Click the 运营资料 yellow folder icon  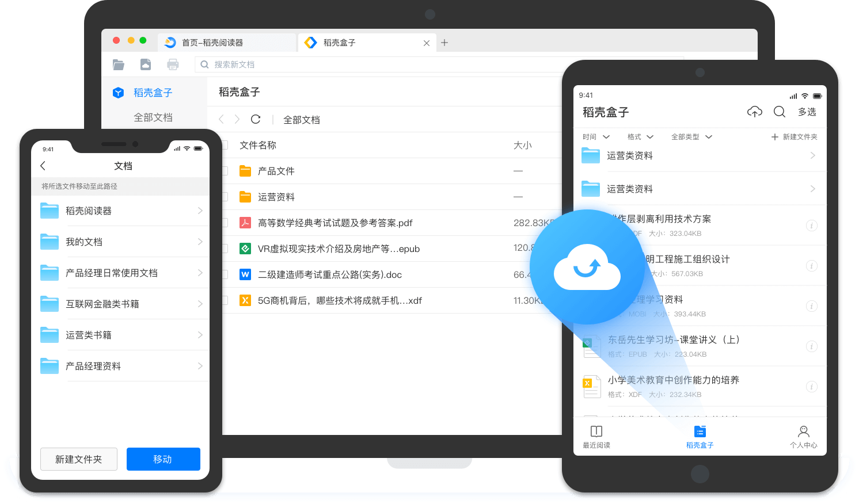point(245,197)
